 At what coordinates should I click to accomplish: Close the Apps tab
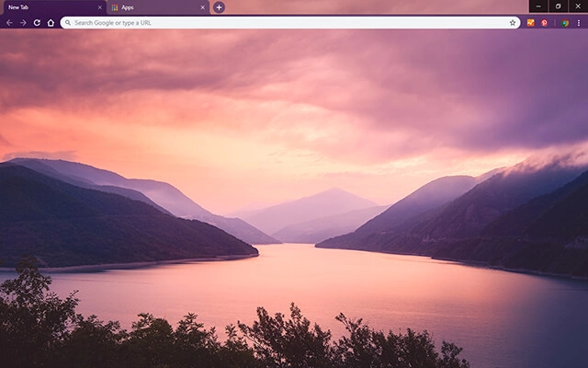tap(202, 7)
